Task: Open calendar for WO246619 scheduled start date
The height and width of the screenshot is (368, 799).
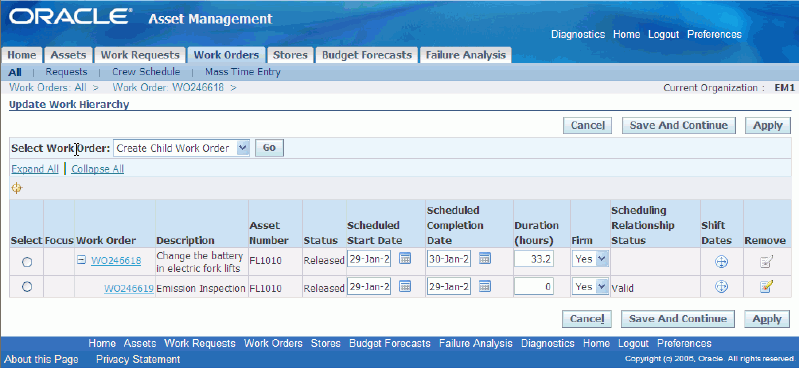Action: pyautogui.click(x=405, y=286)
